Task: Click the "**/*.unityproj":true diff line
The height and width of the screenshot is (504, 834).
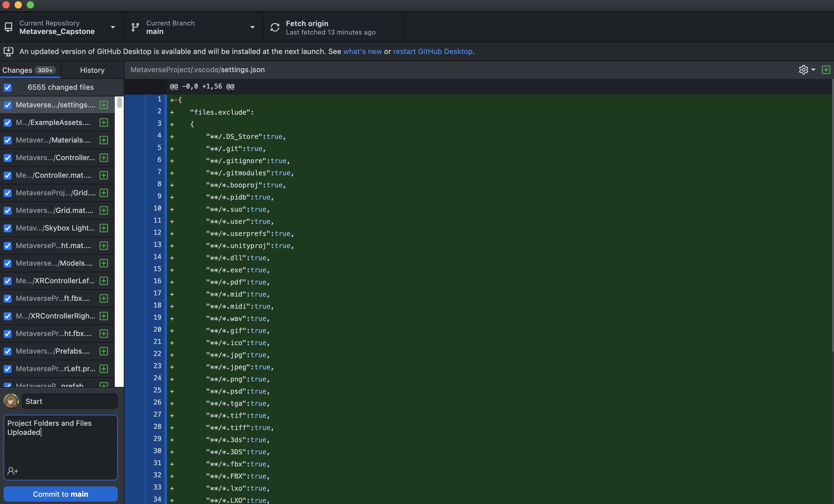Action: (x=500, y=246)
